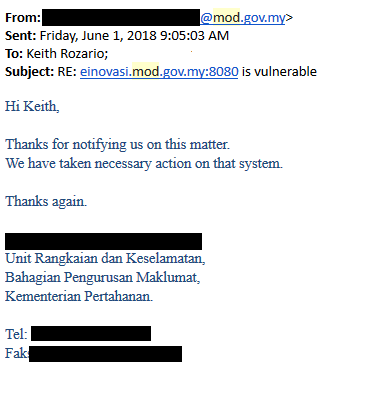The image size is (368, 394).
Task: Click the 'We have taken necessary action' line
Action: (x=144, y=163)
